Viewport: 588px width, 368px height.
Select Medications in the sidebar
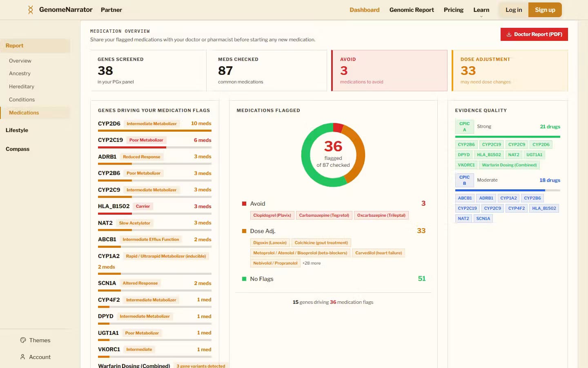[x=35, y=113]
